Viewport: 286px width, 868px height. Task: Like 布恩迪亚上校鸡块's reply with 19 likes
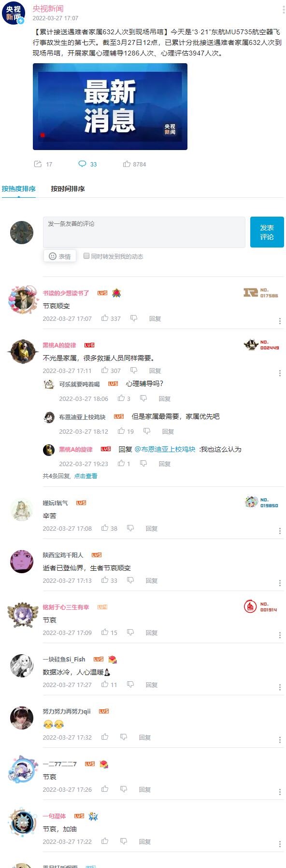(x=121, y=431)
